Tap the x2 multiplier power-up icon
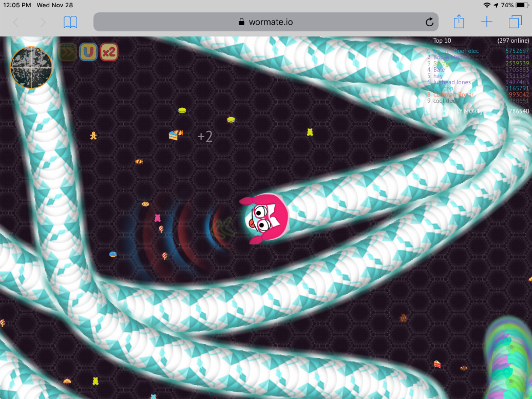 (109, 52)
